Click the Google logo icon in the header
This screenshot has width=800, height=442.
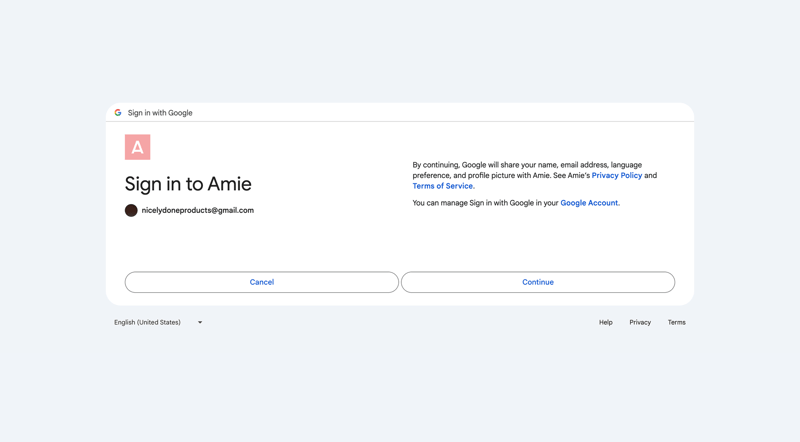[118, 113]
